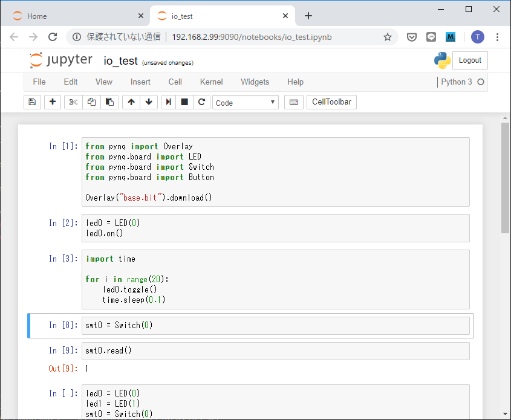Open the Widgets menu
Screen dimensions: 511x420
pyautogui.click(x=255, y=82)
